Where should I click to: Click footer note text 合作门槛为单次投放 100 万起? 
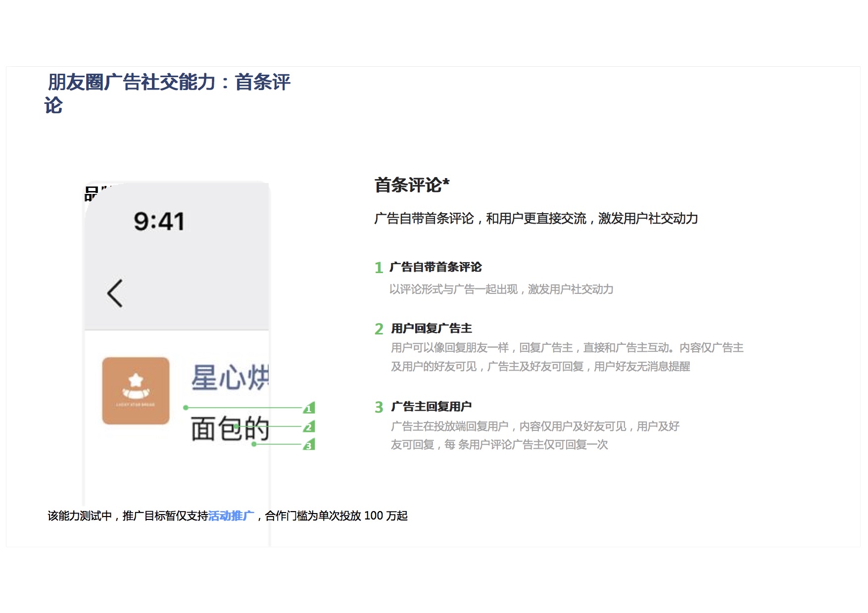pyautogui.click(x=337, y=516)
